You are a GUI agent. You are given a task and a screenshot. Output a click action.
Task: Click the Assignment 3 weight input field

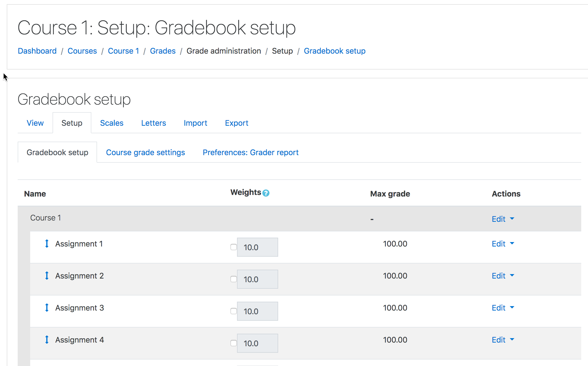click(x=257, y=311)
